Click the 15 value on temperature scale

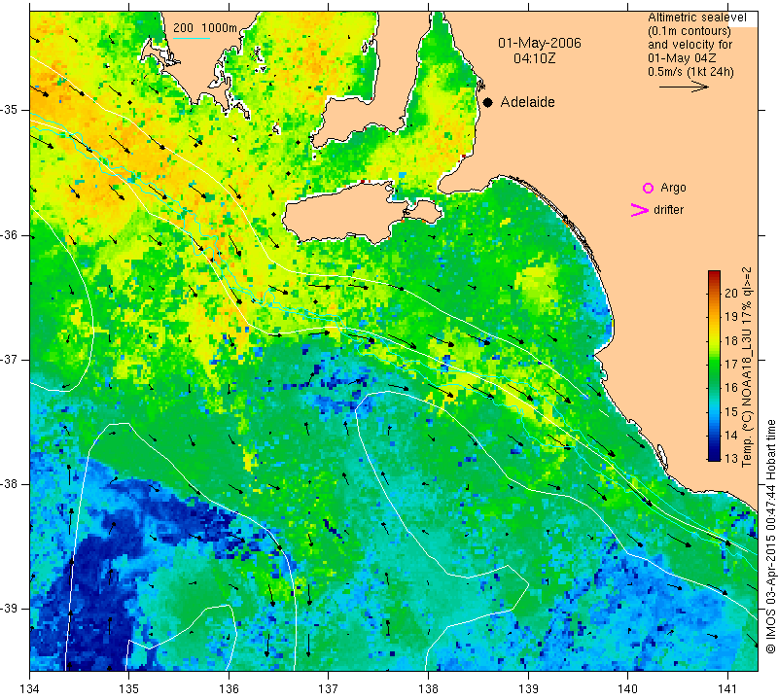tap(731, 412)
